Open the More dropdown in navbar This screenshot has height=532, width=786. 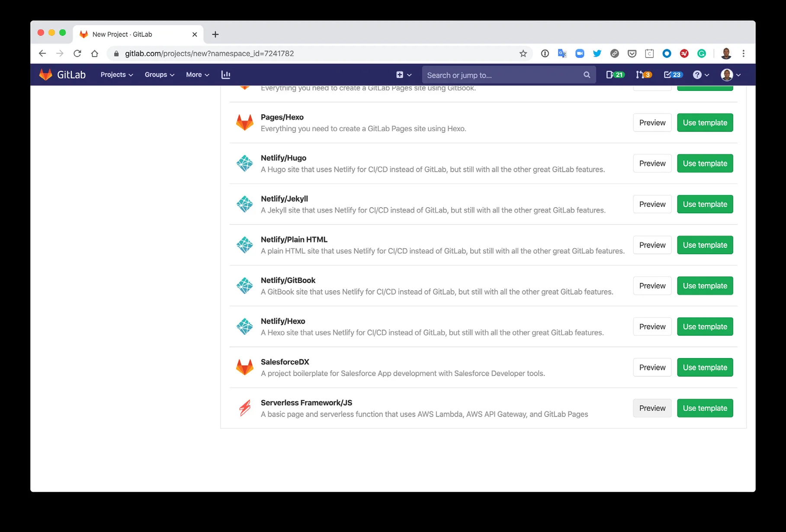coord(197,75)
